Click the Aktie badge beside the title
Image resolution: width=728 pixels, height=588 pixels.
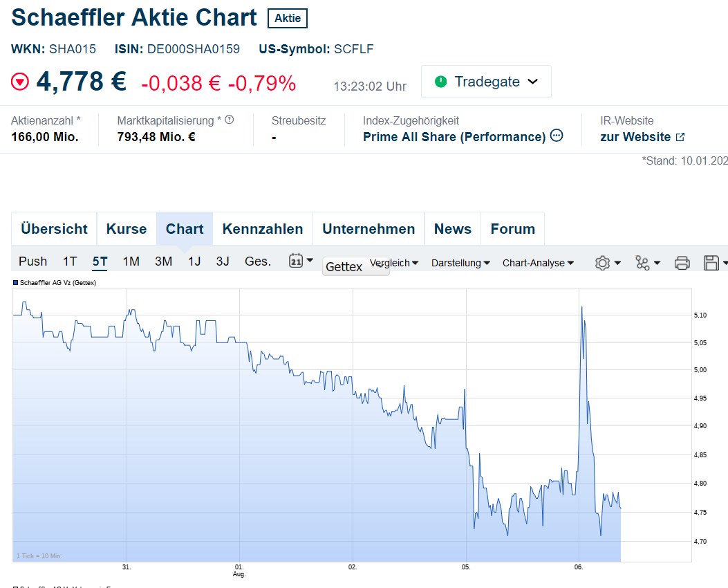tap(287, 19)
